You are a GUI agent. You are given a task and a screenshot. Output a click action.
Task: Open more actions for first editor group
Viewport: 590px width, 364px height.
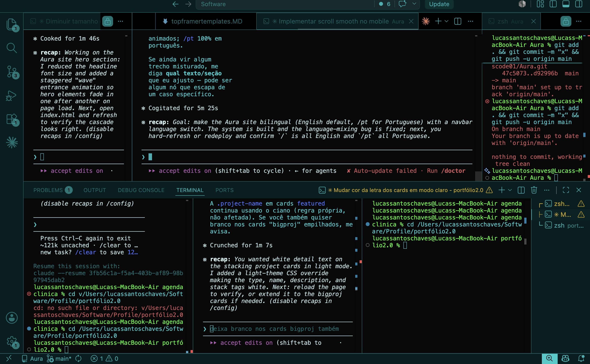120,21
